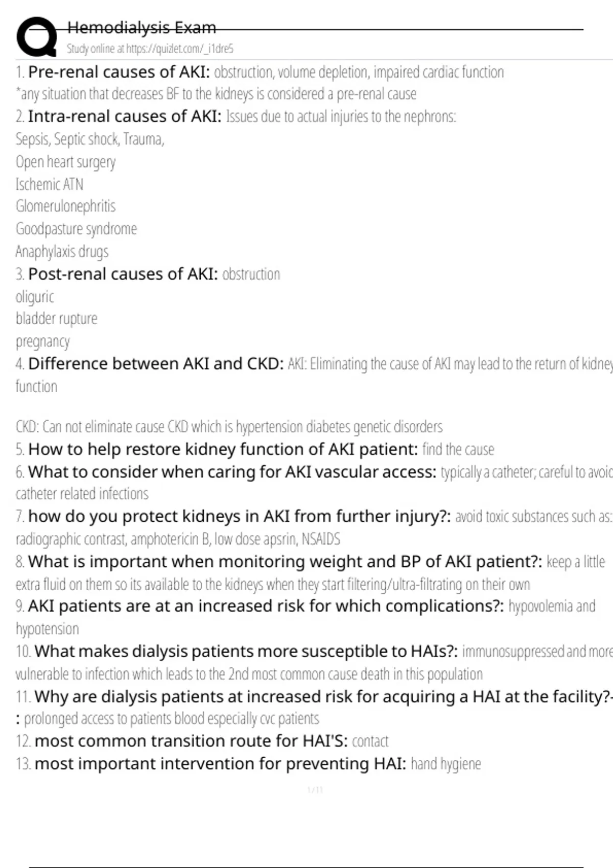613x868 pixels.
Task: Select the 'increased risk for which complications' question
Action: click(266, 606)
